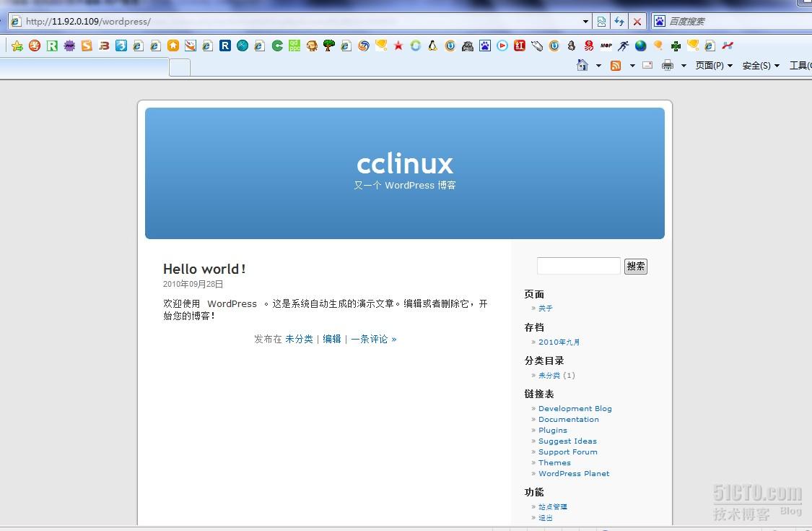Click the URL address bar field

(x=300, y=21)
